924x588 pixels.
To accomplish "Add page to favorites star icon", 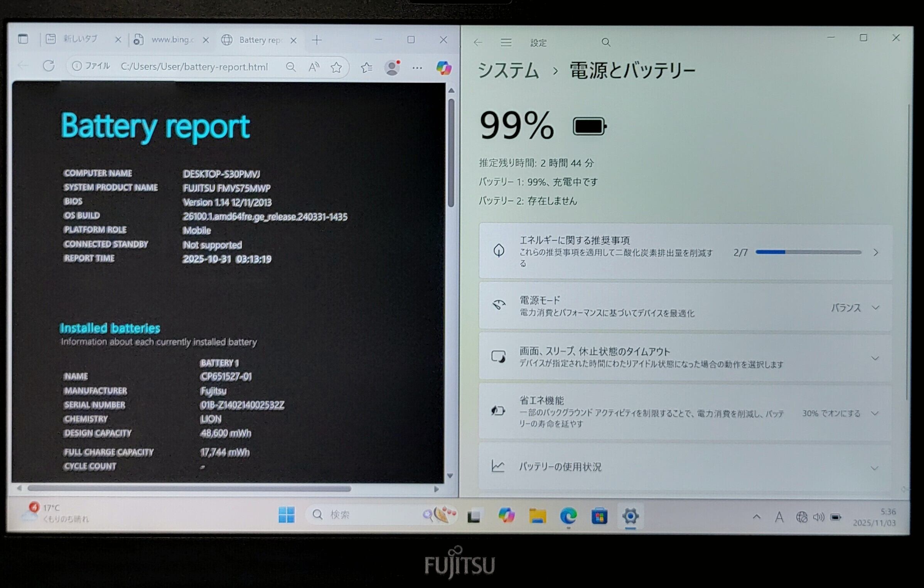I will (336, 68).
